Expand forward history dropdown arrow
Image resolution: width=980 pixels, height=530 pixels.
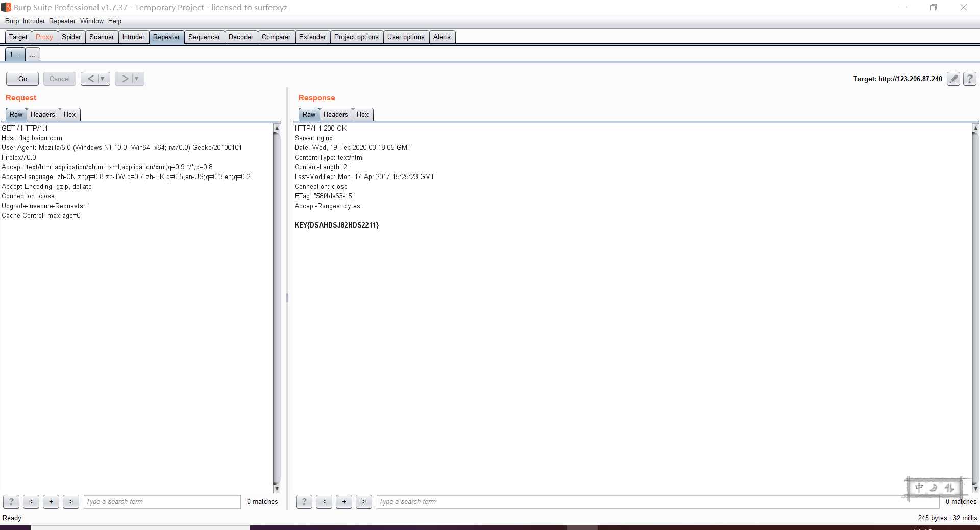coord(137,79)
